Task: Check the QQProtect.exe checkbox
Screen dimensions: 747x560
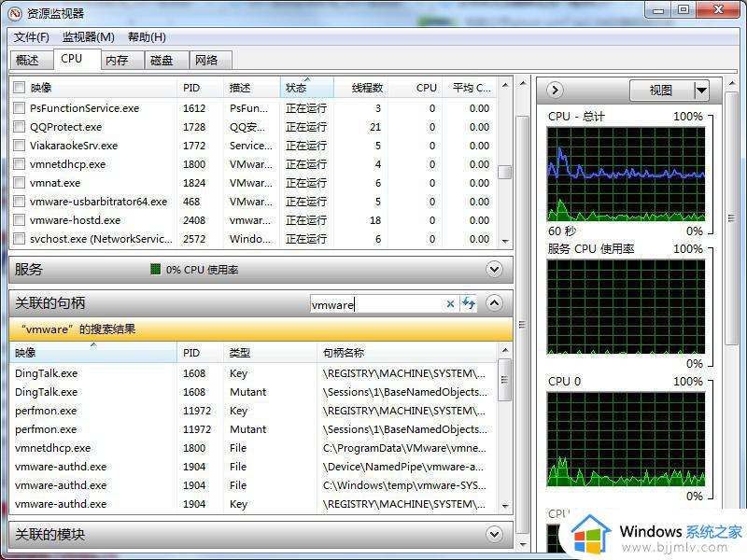Action: point(19,127)
